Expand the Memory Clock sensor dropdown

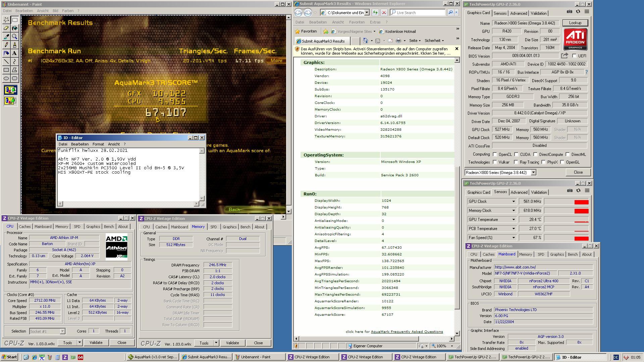513,210
